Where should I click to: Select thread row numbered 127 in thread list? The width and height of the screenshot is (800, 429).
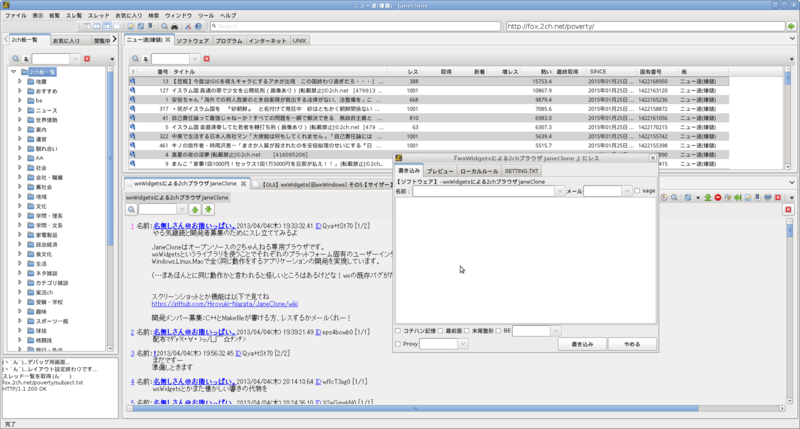[x=429, y=91]
